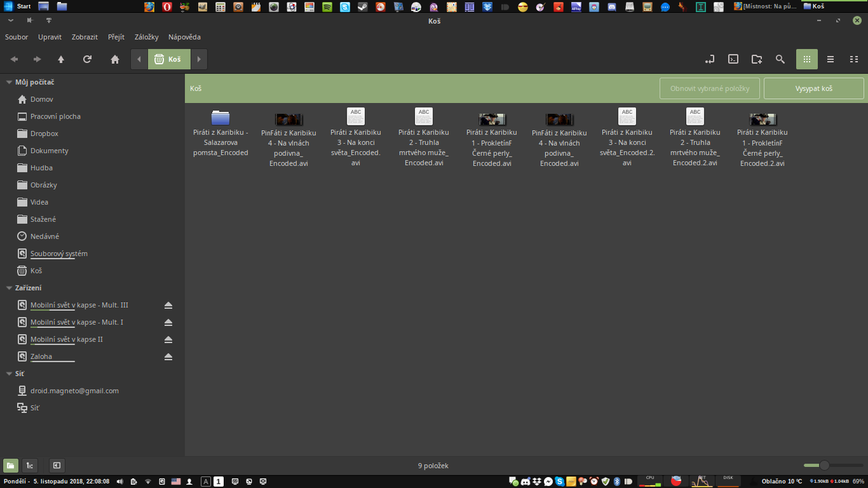Toggle the location entry icon in toolbar
This screenshot has width=868, height=488.
710,59
